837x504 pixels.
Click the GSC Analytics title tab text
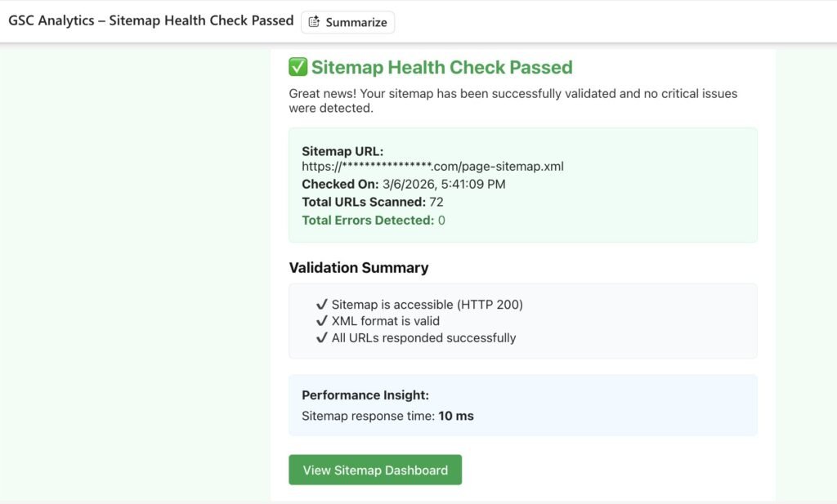click(x=150, y=20)
